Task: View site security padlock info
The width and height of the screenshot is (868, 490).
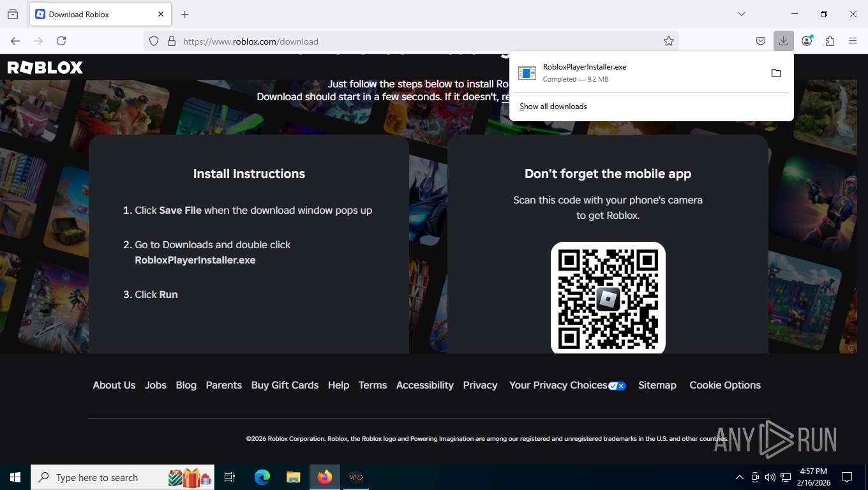Action: [171, 41]
